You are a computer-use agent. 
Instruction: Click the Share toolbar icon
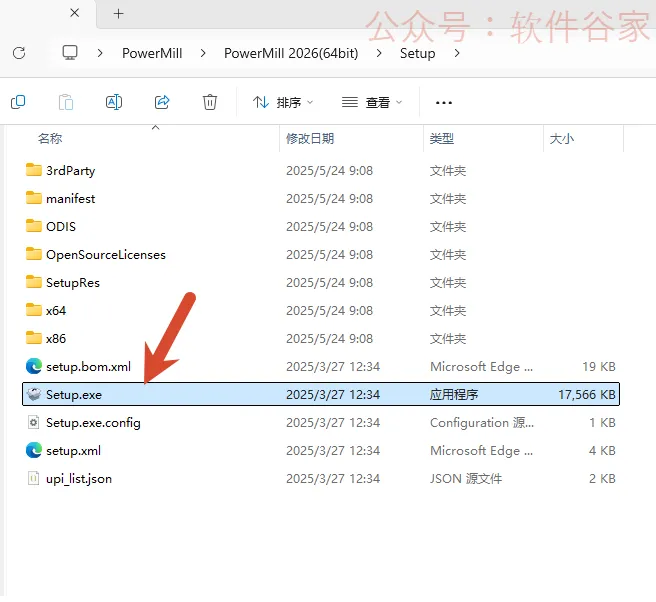point(162,102)
